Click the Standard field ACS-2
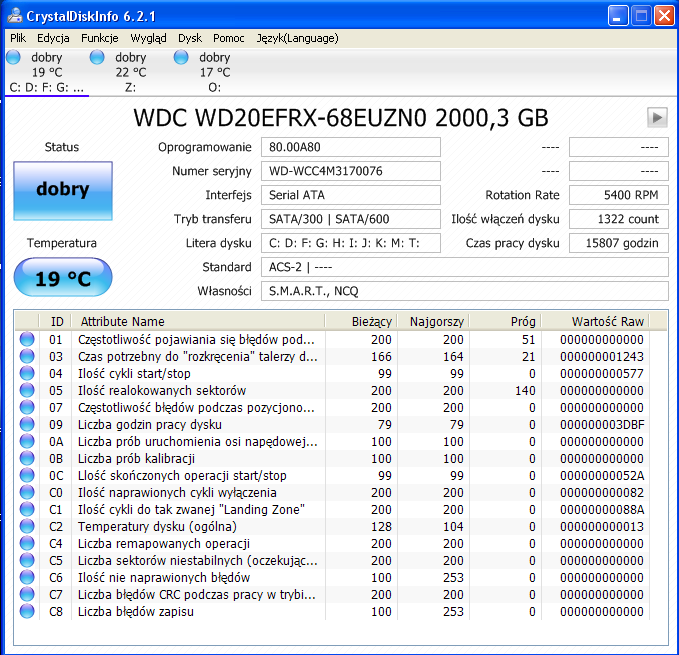The image size is (679, 655). 465,267
